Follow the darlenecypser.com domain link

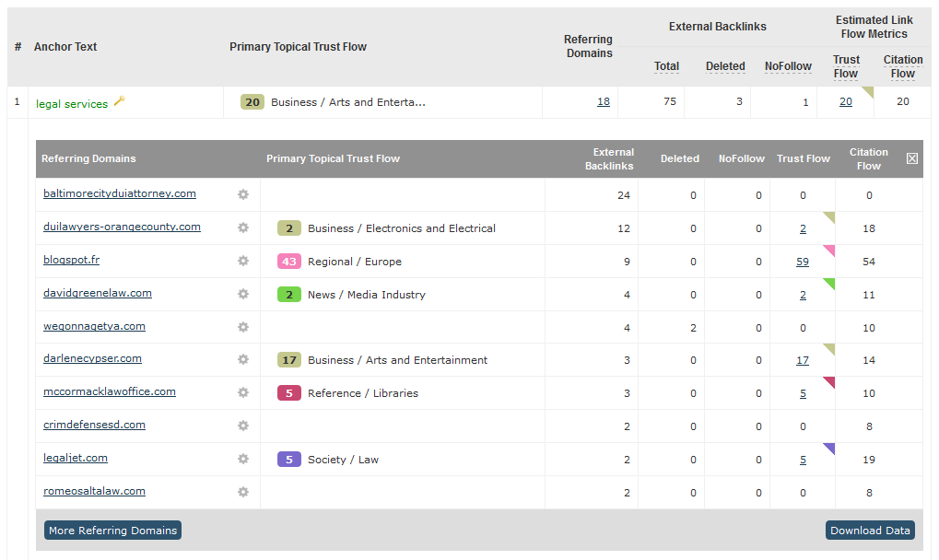tap(92, 358)
